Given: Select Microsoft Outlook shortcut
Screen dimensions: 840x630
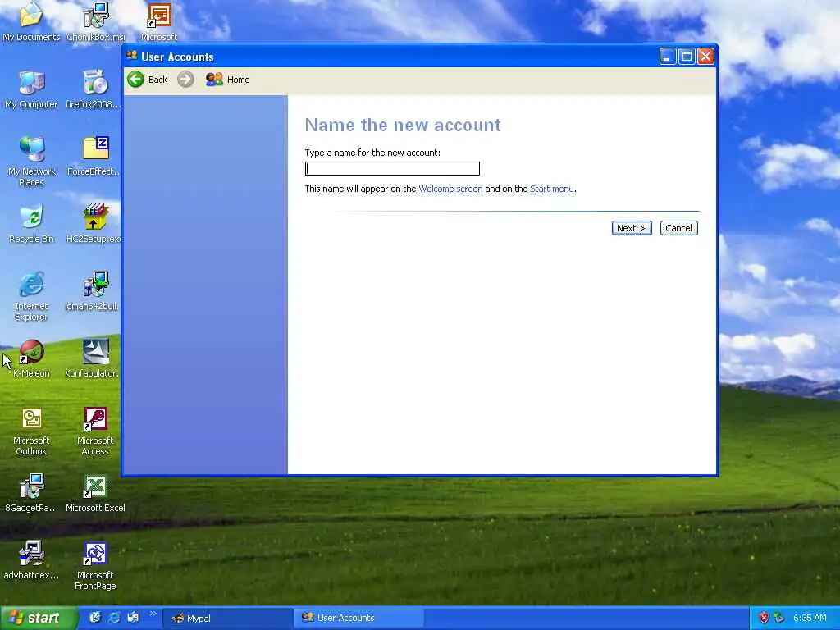Looking at the screenshot, I should (x=31, y=431).
